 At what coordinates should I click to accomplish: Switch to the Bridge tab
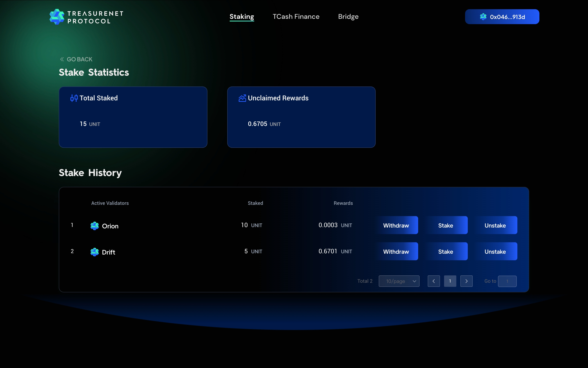tap(348, 17)
